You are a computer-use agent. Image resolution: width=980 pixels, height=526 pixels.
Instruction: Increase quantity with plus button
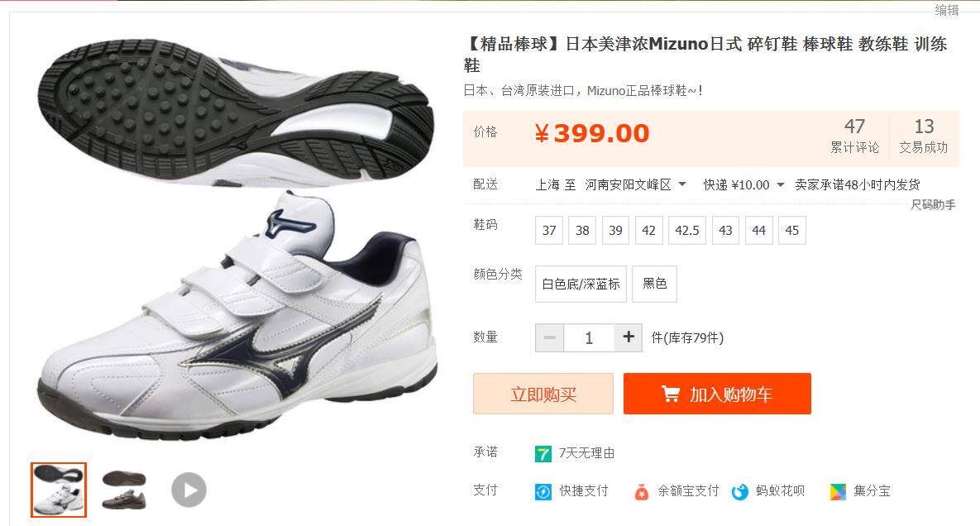[629, 337]
